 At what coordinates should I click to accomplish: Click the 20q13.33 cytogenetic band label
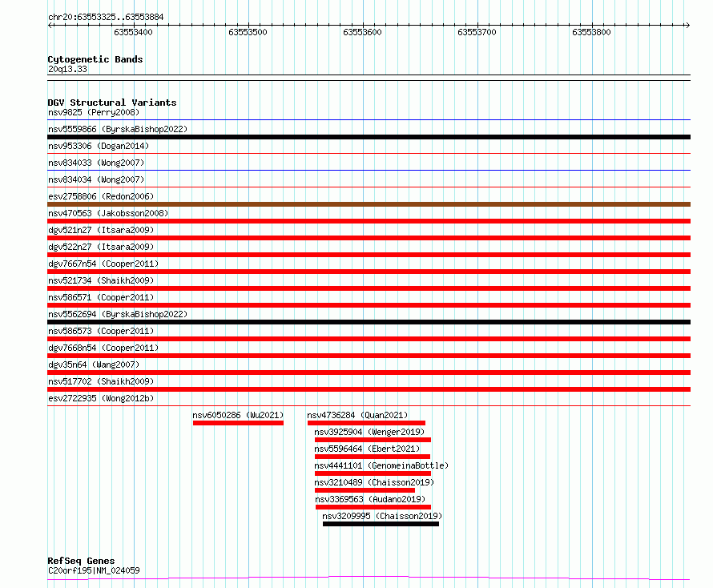pos(67,69)
